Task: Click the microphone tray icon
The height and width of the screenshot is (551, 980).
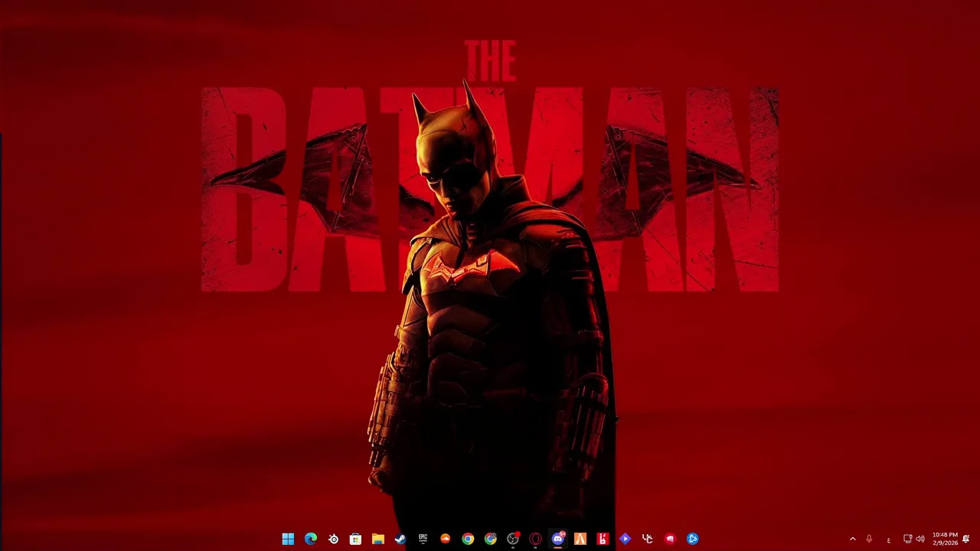Action: [x=869, y=539]
